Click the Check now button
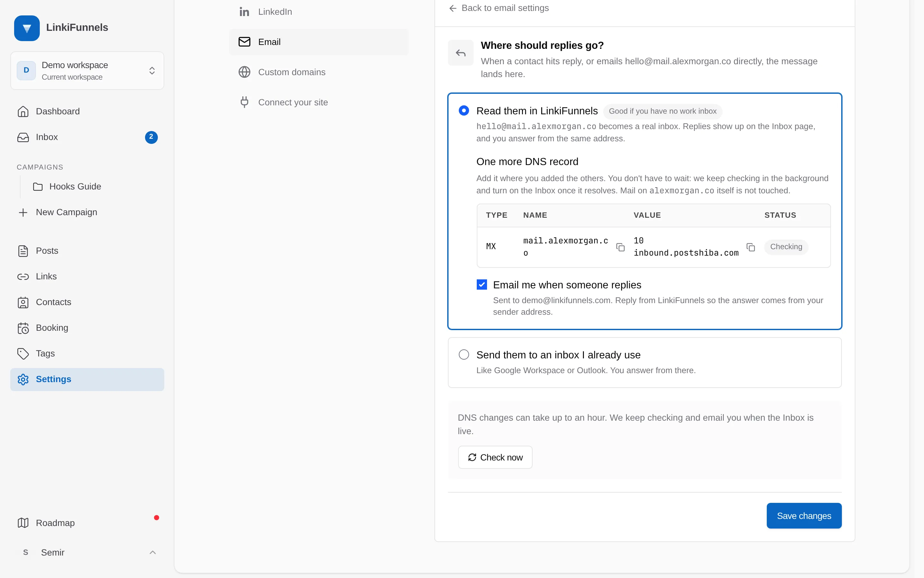The width and height of the screenshot is (924, 578). point(495,457)
